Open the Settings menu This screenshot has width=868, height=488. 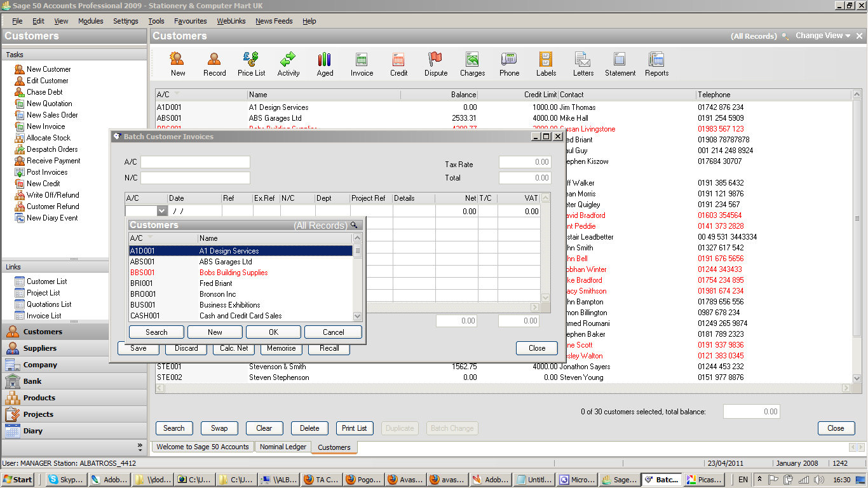pos(126,21)
